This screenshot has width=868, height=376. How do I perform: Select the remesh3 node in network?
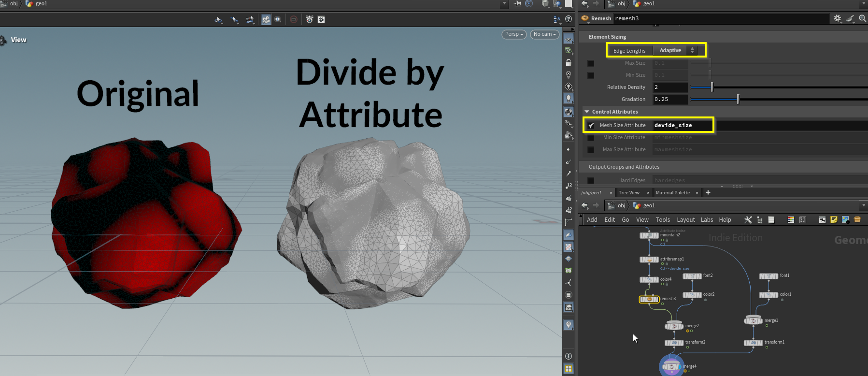pyautogui.click(x=649, y=299)
